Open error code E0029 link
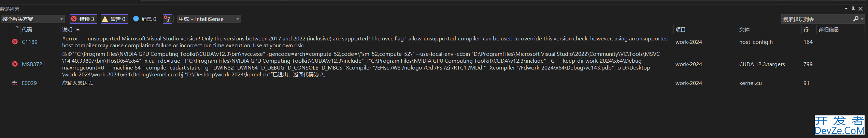 [x=29, y=83]
